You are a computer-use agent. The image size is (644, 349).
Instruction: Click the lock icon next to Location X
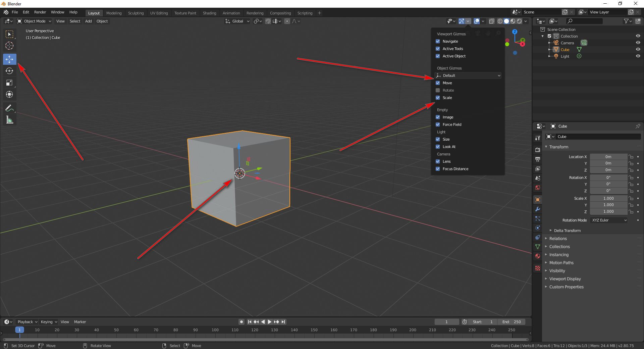pos(631,156)
